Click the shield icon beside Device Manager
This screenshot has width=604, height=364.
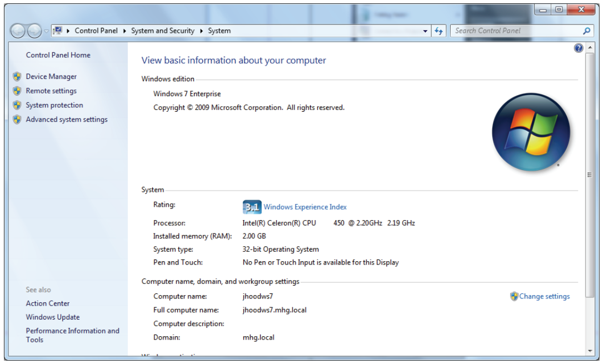pyautogui.click(x=17, y=77)
